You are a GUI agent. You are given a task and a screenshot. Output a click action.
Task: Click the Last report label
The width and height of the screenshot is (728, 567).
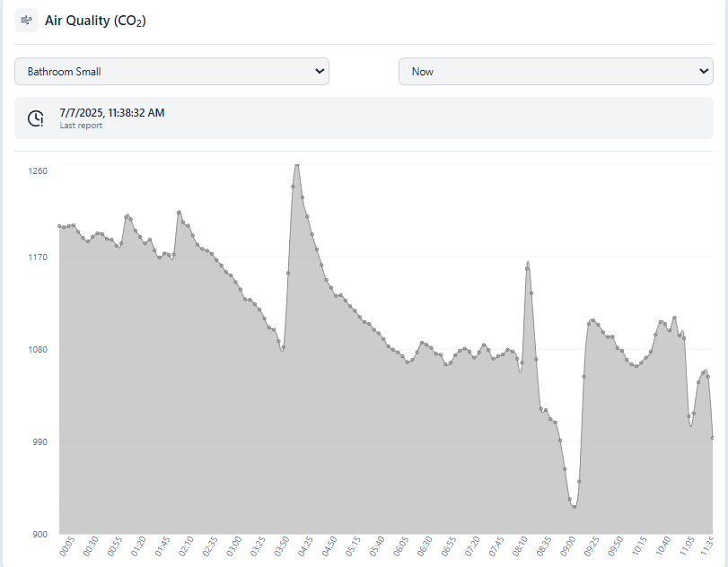pyautogui.click(x=81, y=126)
